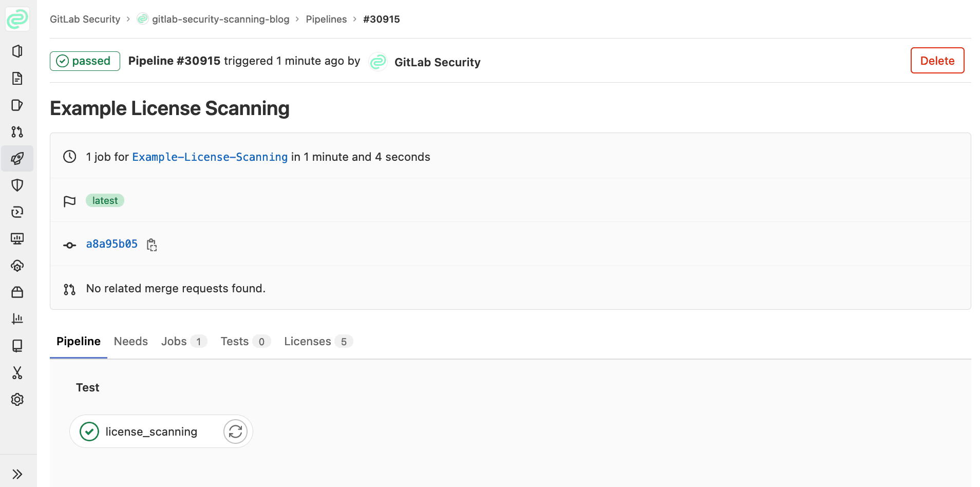Open the Needs tab
This screenshot has width=980, height=487.
point(130,342)
